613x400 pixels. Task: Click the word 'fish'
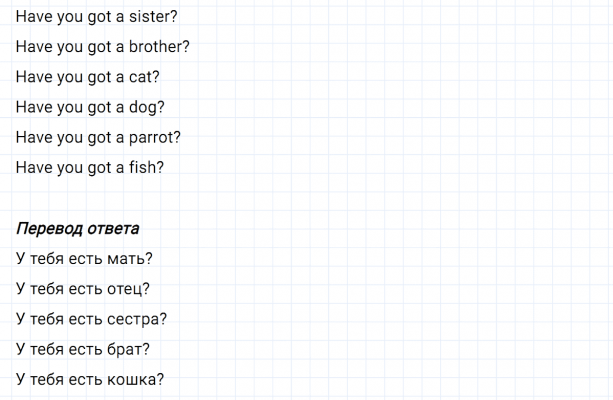145,167
